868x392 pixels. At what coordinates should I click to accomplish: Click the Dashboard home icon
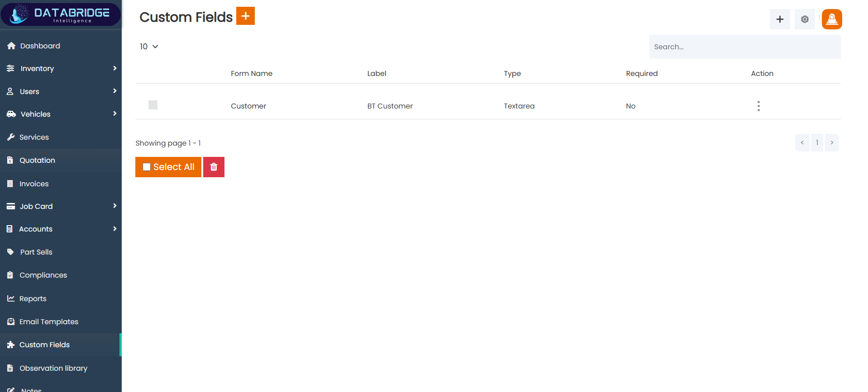click(11, 46)
